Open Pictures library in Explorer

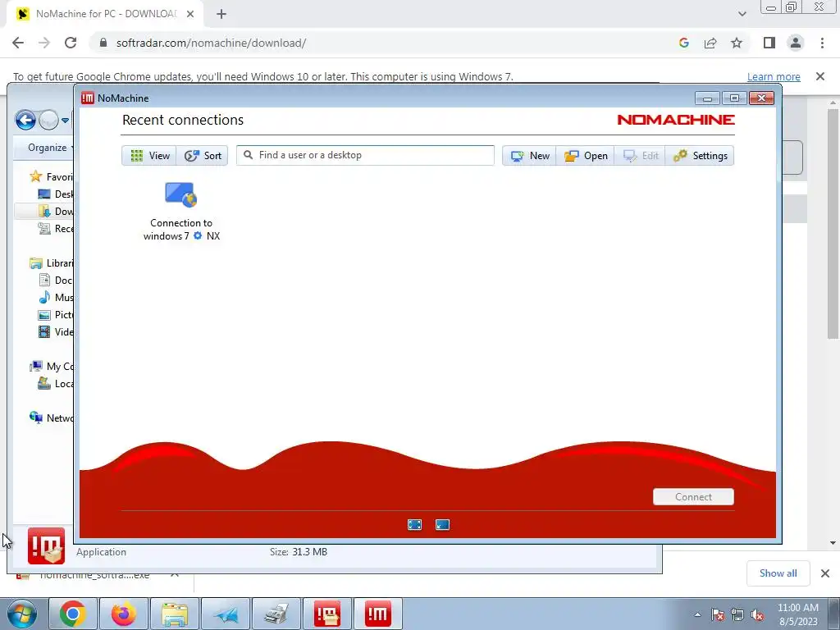tap(56, 314)
